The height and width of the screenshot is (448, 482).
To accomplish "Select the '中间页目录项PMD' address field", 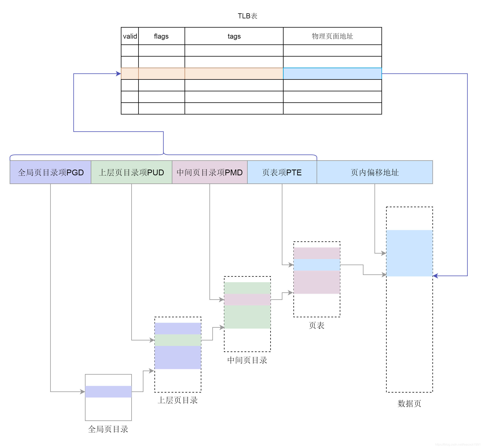I will pyautogui.click(x=210, y=172).
